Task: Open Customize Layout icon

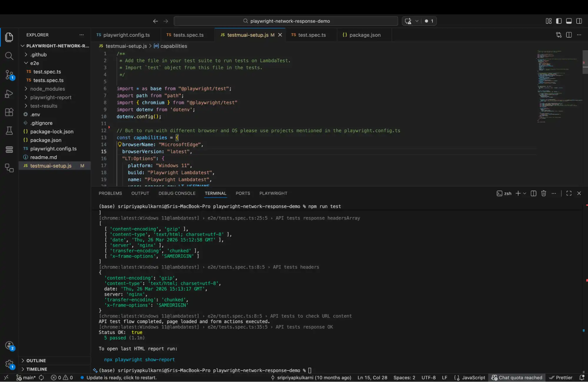Action: point(549,21)
